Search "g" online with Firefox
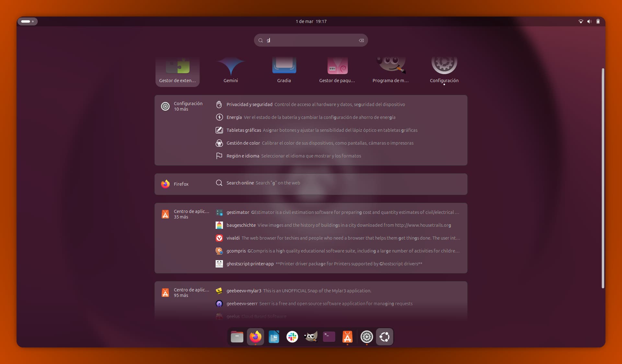Viewport: 622px width, 364px height. click(240, 183)
